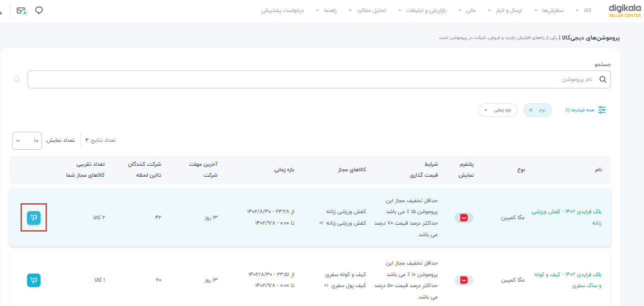Click the پلتفرم نمایش column header
This screenshot has width=644, height=306.
click(x=466, y=170)
